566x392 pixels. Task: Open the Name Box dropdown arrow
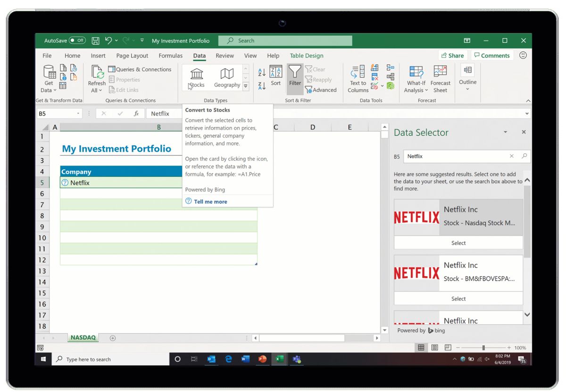click(78, 114)
